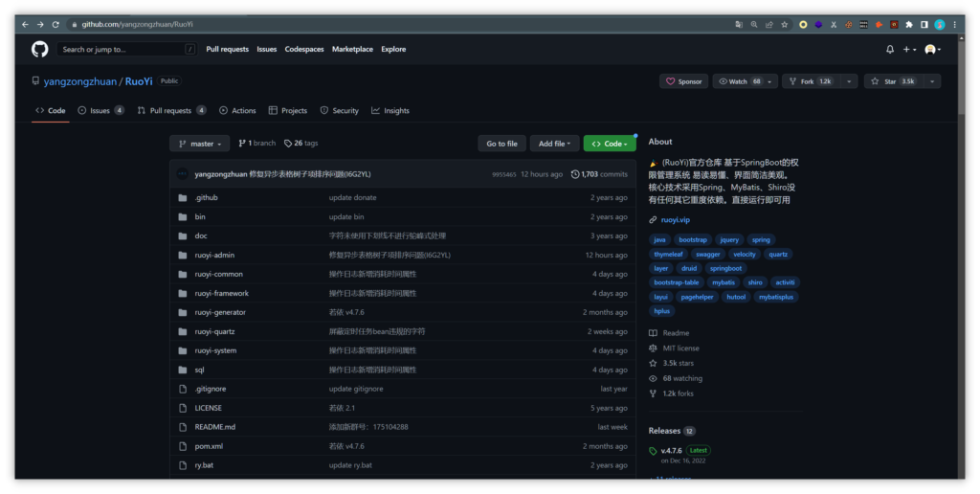Open the green Code dropdown

click(610, 144)
